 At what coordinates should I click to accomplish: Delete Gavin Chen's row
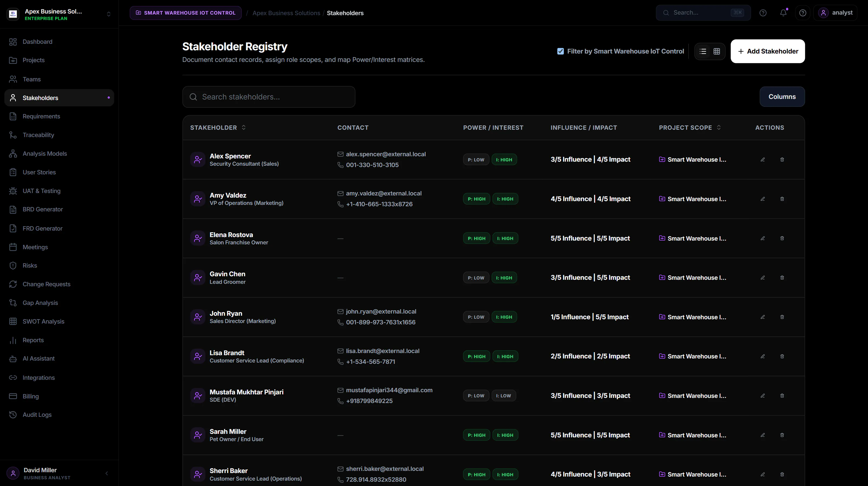click(x=782, y=278)
